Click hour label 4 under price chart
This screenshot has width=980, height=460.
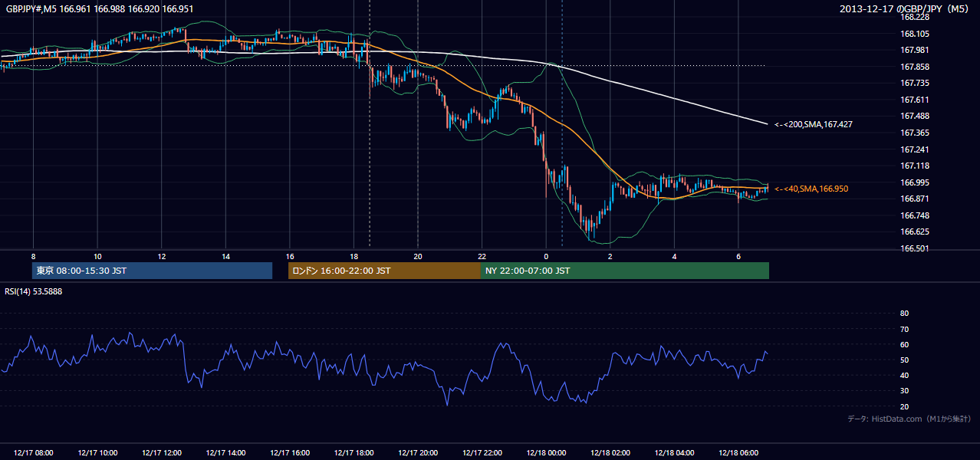coord(674,256)
